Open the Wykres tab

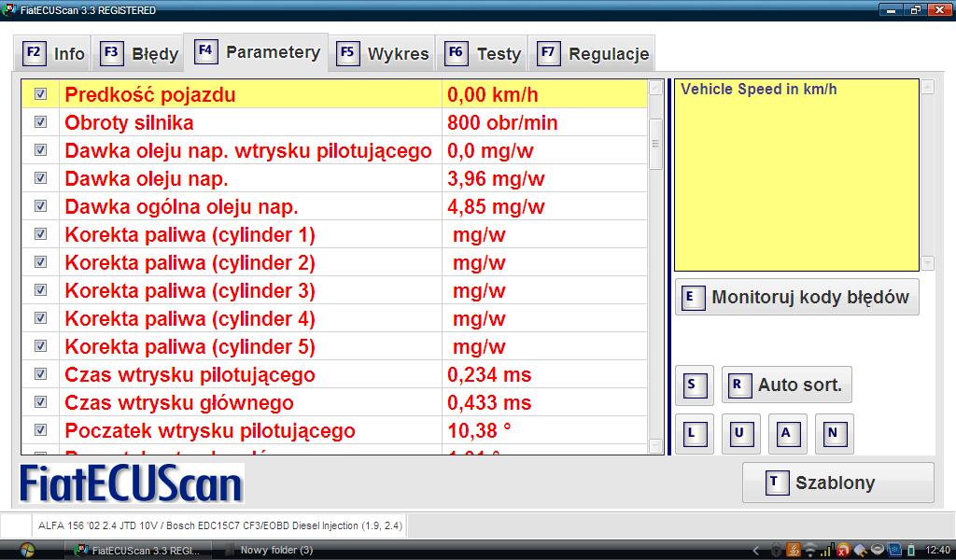[x=385, y=53]
